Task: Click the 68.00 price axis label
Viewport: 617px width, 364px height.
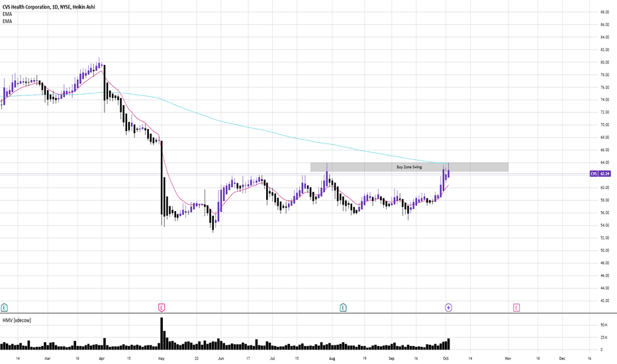Action: pyautogui.click(x=604, y=138)
